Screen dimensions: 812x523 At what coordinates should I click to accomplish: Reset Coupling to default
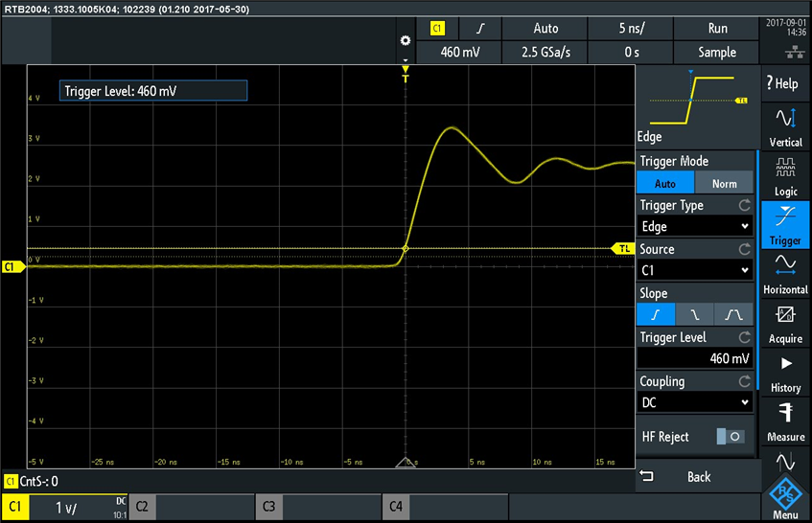click(x=745, y=381)
